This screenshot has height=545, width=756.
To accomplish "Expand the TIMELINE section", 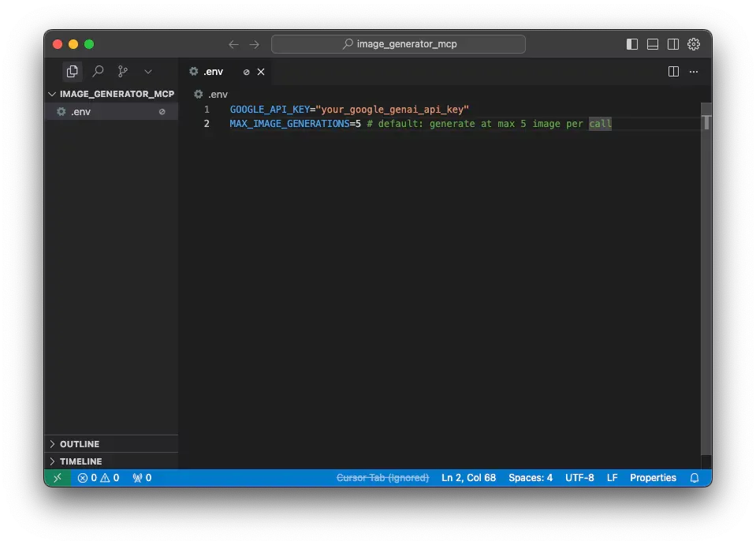I will pos(111,461).
